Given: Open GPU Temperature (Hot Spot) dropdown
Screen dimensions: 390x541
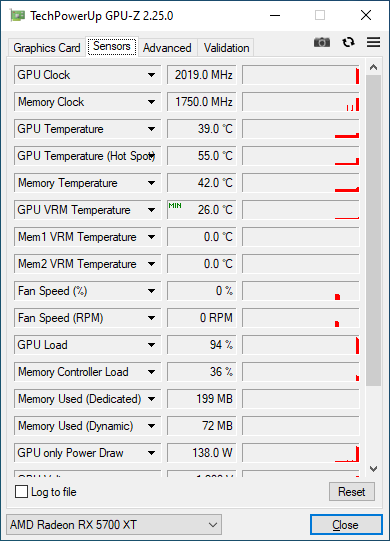Looking at the screenshot, I should click(x=151, y=156).
